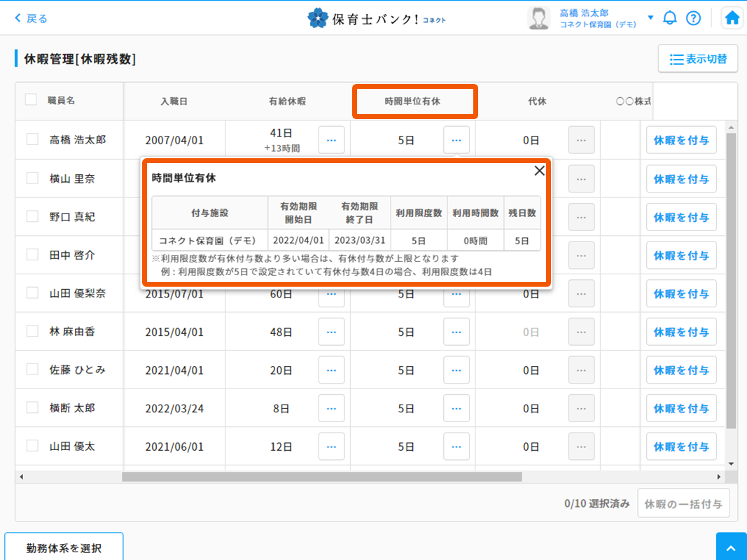Expand the user account dropdown arrow
The width and height of the screenshot is (747, 560).
(x=650, y=18)
